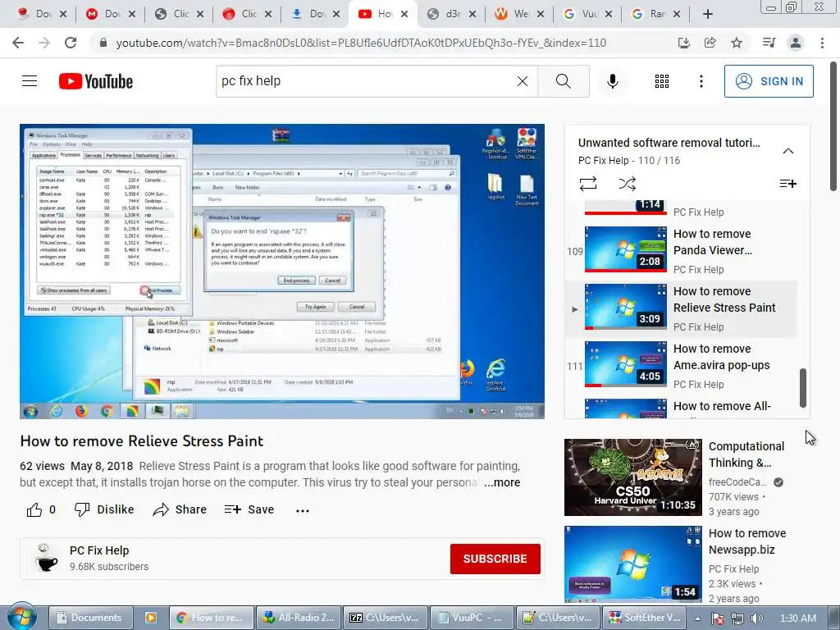Open YouTube settings three-dot menu
This screenshot has height=630, width=840.
(701, 81)
